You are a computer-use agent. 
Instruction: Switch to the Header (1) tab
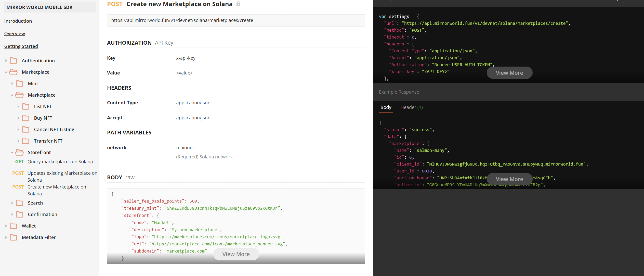pos(411,107)
